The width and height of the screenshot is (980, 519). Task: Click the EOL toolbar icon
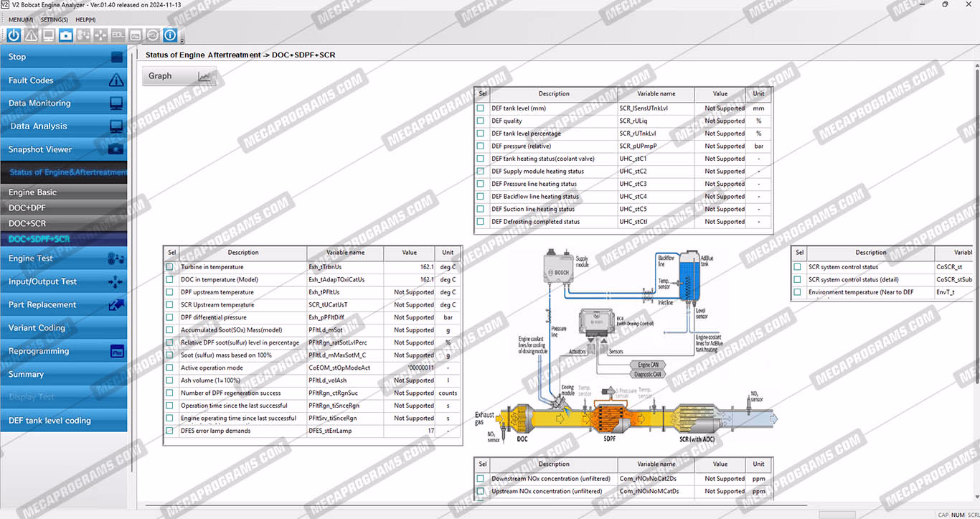tap(118, 34)
